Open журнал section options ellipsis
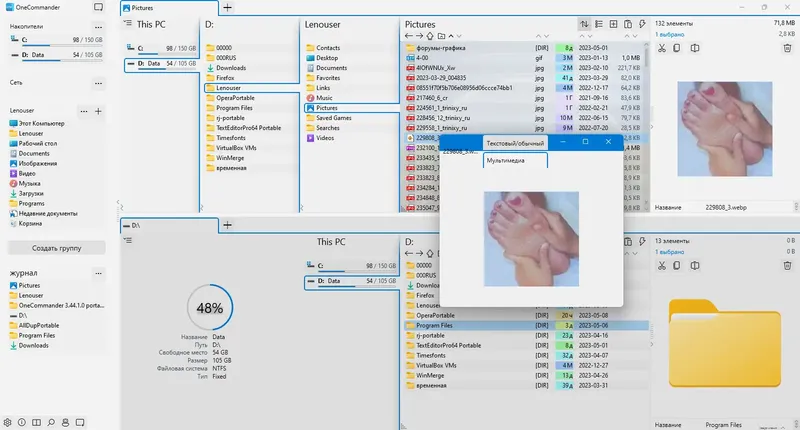The image size is (800, 430). click(x=98, y=273)
